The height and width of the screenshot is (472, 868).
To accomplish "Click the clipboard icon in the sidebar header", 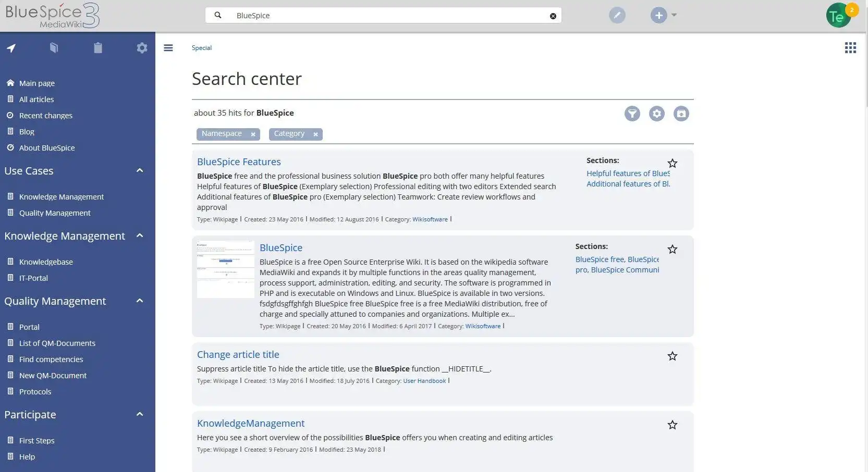I will point(98,48).
